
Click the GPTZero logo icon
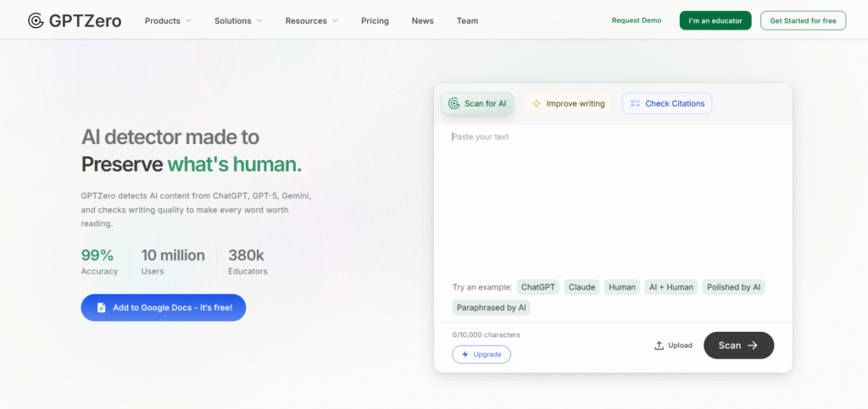coord(36,20)
